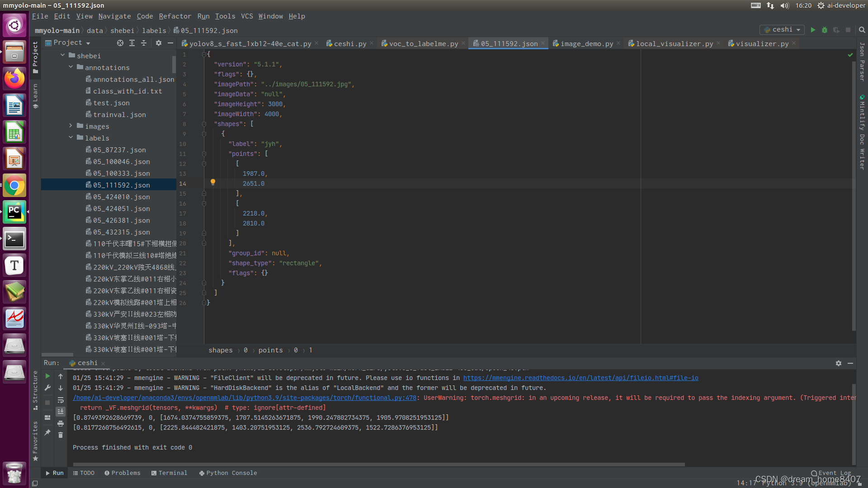Hide the Project panel with the minus icon
This screenshot has width=868, height=488.
click(x=170, y=43)
